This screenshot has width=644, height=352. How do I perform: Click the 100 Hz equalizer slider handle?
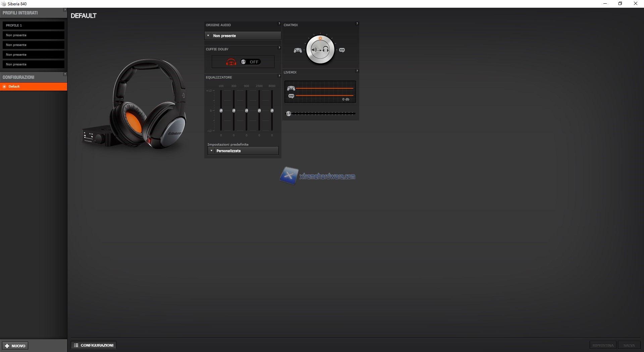click(221, 111)
